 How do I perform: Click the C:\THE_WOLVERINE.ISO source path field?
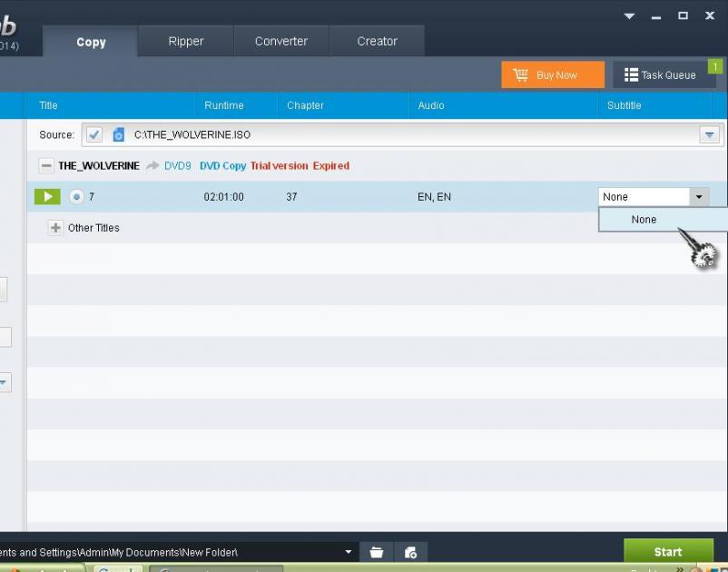click(402, 134)
